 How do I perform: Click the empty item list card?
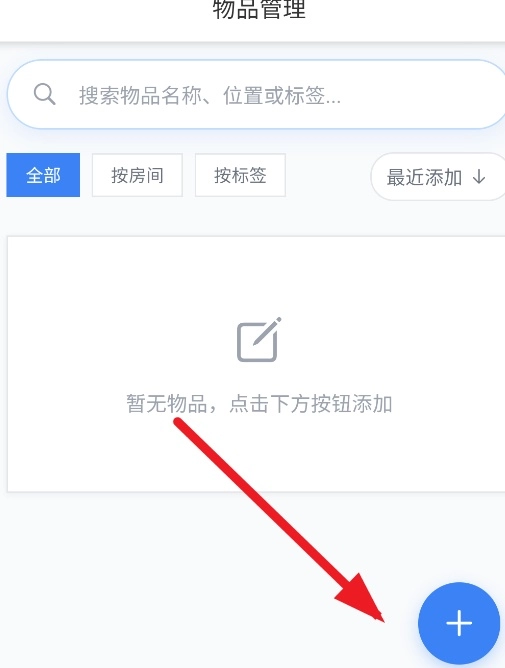pyautogui.click(x=256, y=364)
